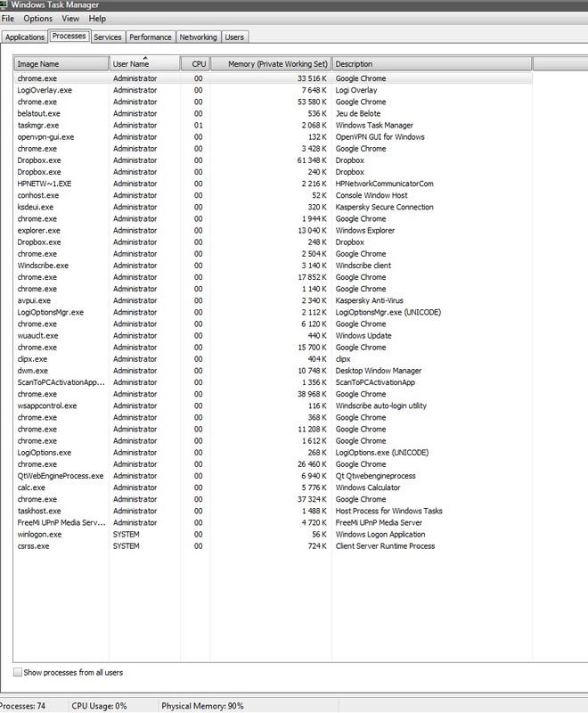This screenshot has width=588, height=713.
Task: Sort by CPU column header
Action: [x=195, y=64]
